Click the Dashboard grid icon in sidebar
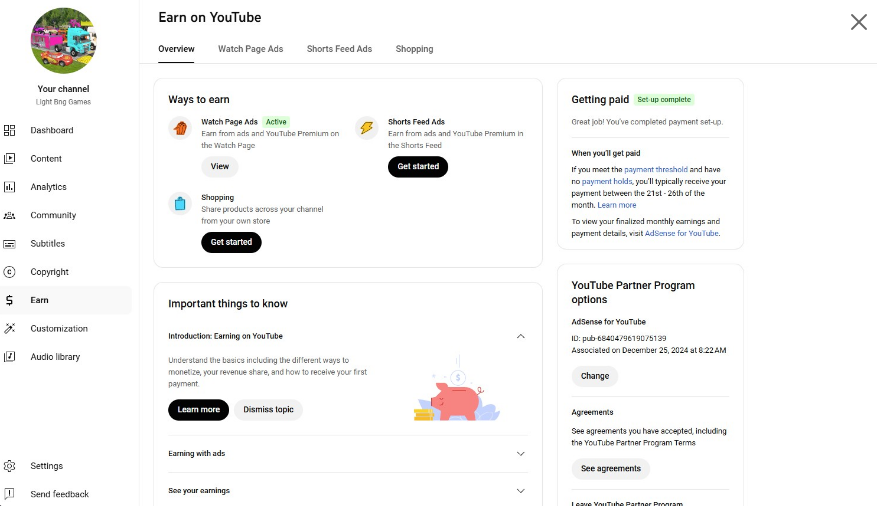 tap(10, 130)
